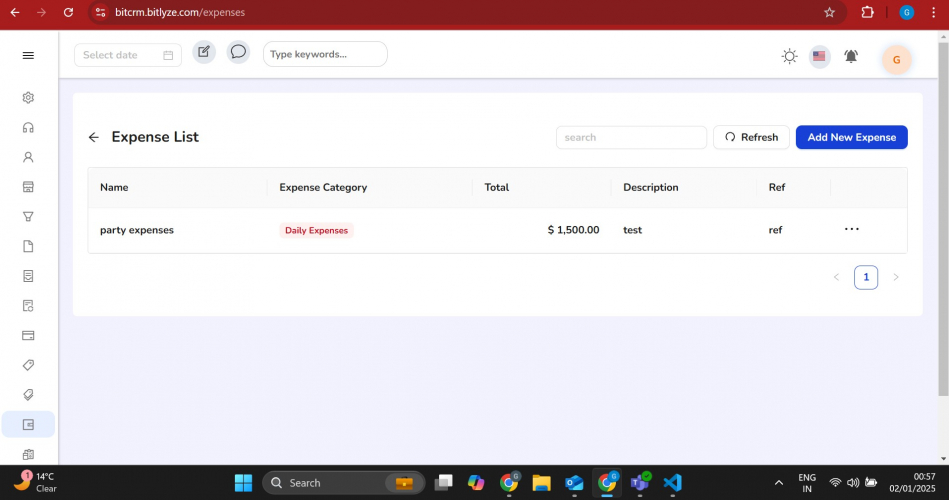Image resolution: width=949 pixels, height=500 pixels.
Task: View site information icon in address bar
Action: coord(100,12)
